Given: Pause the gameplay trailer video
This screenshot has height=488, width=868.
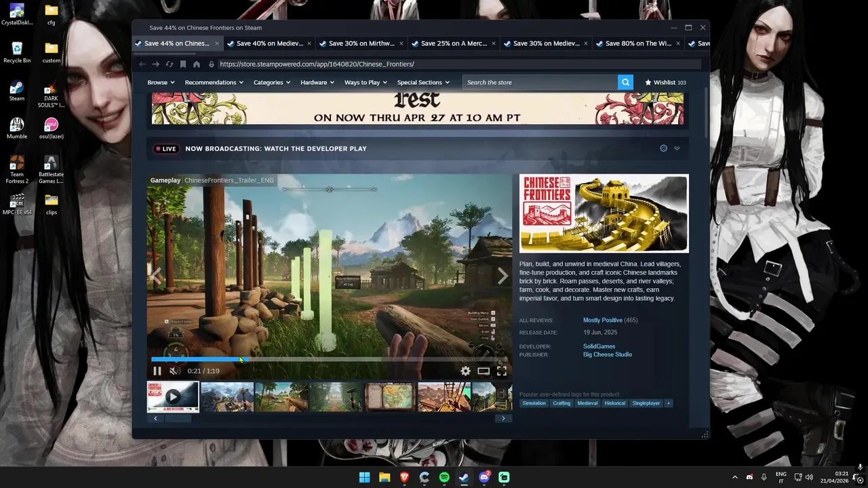Looking at the screenshot, I should [157, 371].
